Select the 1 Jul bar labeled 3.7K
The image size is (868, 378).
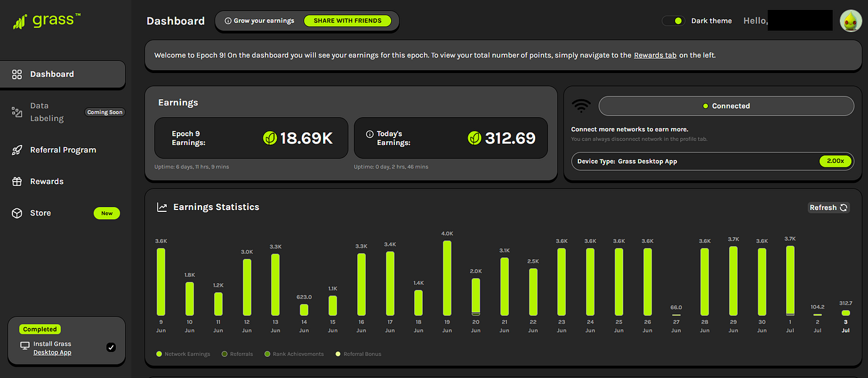(x=790, y=281)
